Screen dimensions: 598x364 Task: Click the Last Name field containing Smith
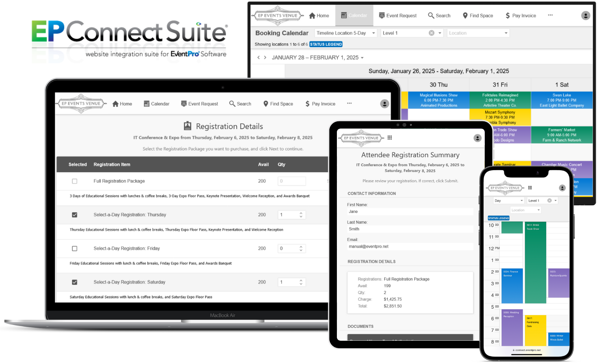[410, 229]
